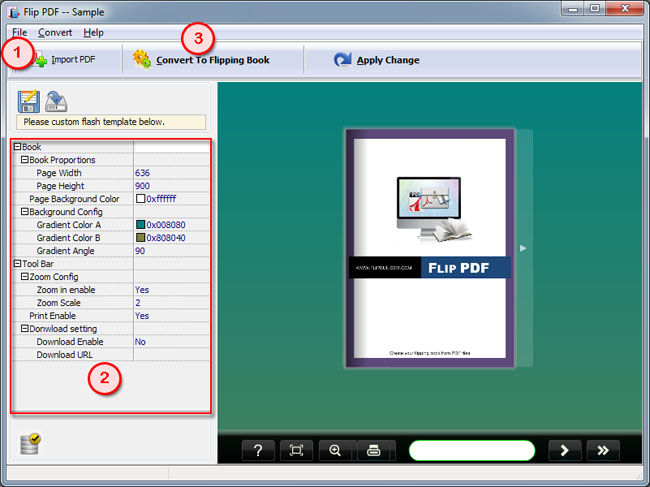Toggle fullscreen in the flipbook viewer toolbar
This screenshot has height=487, width=650.
coord(296,450)
